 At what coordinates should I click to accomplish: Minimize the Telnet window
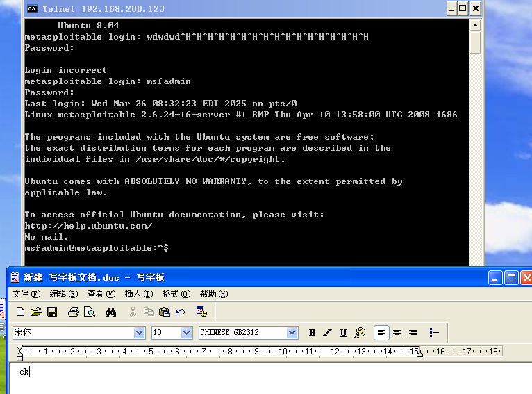click(451, 8)
